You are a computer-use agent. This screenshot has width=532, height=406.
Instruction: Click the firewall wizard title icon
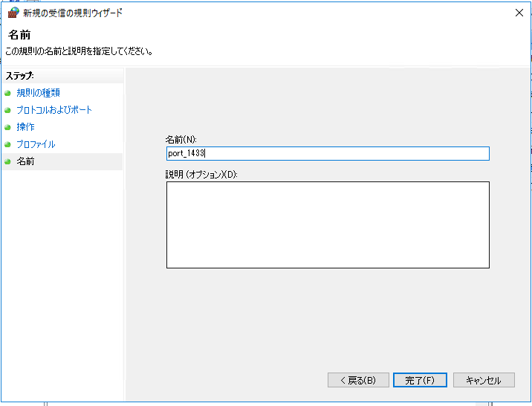[x=13, y=13]
